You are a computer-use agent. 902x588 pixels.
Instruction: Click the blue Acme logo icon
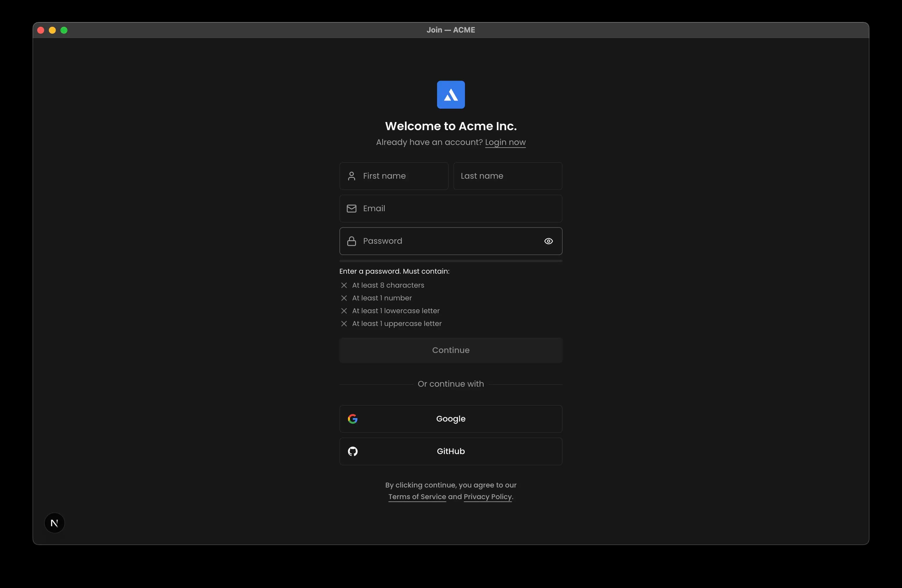point(451,95)
